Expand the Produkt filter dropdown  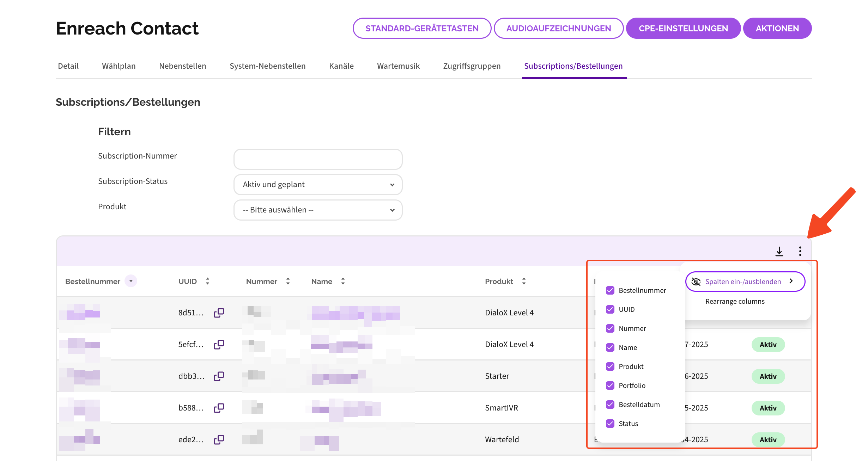(x=318, y=210)
